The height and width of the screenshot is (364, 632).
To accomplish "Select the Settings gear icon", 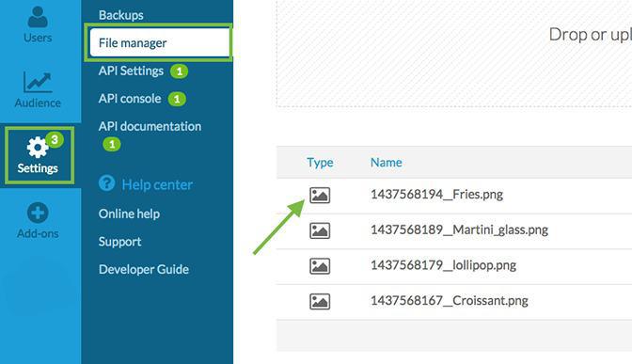I will [38, 148].
